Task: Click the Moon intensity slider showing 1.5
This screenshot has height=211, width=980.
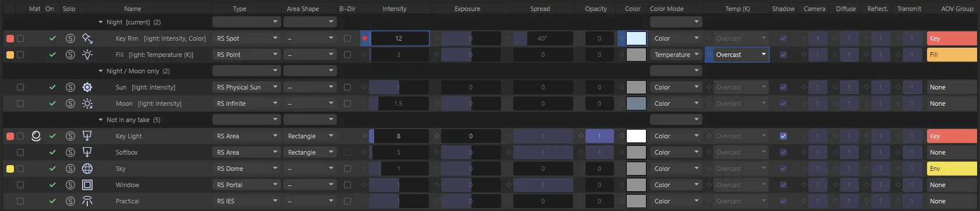Action: [x=399, y=103]
